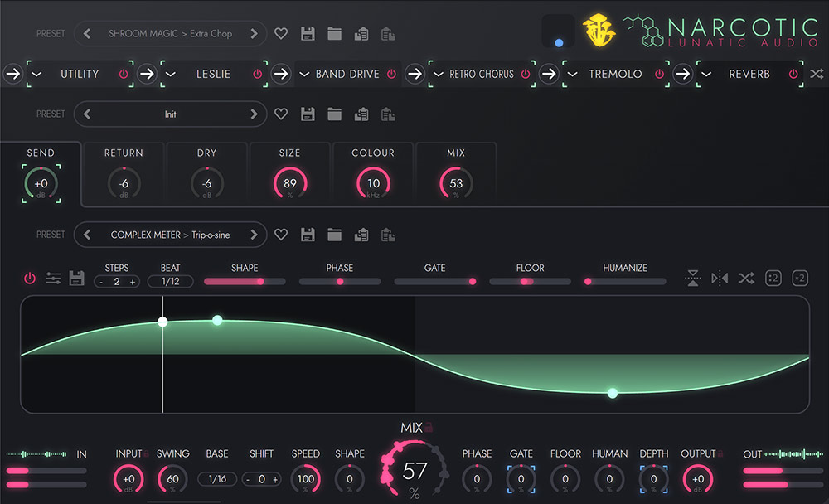
Task: Open the preset folder browser icon
Action: click(x=334, y=33)
